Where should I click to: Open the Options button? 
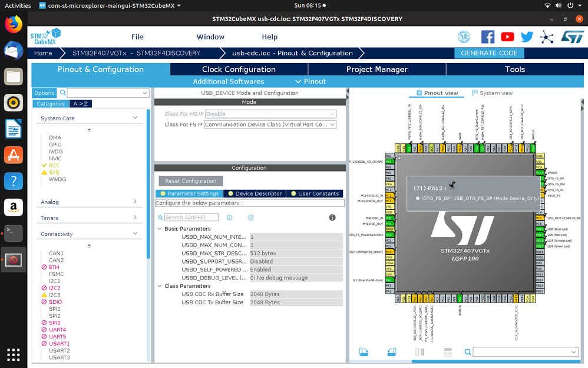tap(44, 93)
